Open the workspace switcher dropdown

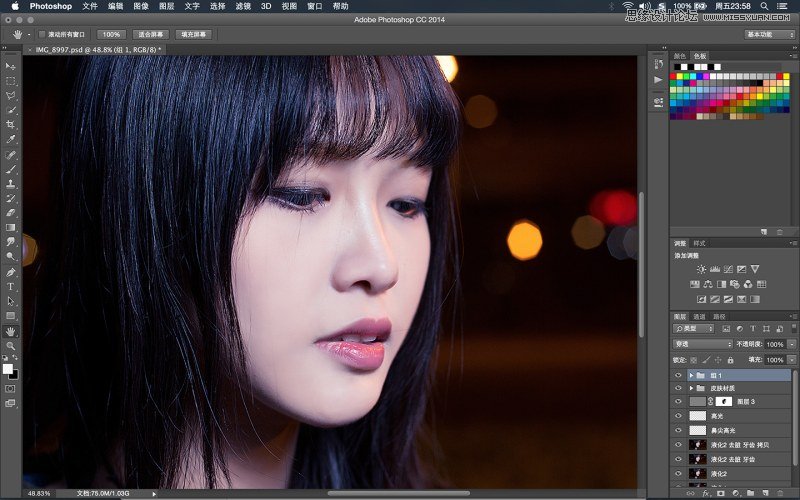point(769,34)
